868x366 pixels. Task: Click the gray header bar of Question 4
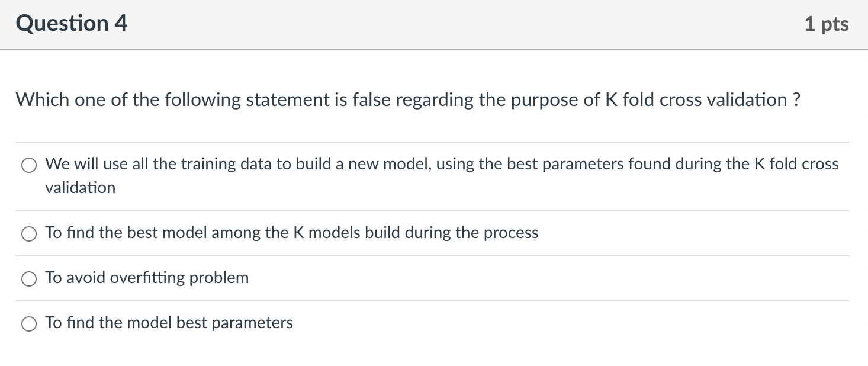point(434,24)
